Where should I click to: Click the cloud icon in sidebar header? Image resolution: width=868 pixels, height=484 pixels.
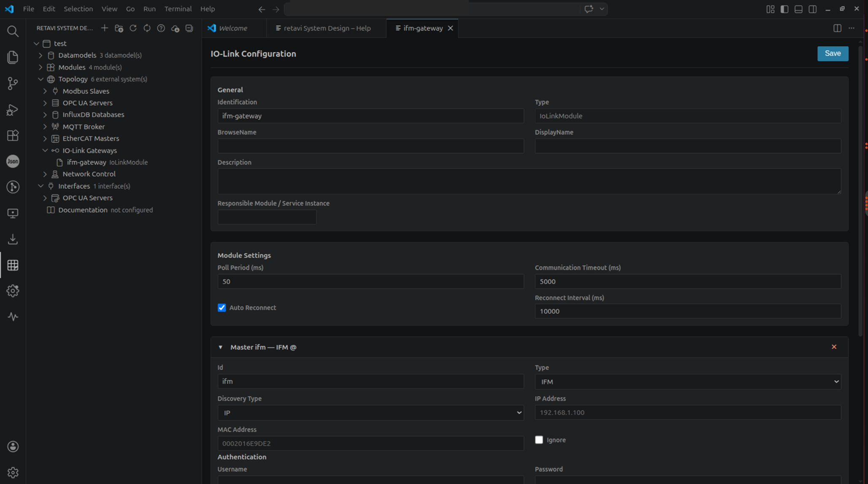coord(175,28)
